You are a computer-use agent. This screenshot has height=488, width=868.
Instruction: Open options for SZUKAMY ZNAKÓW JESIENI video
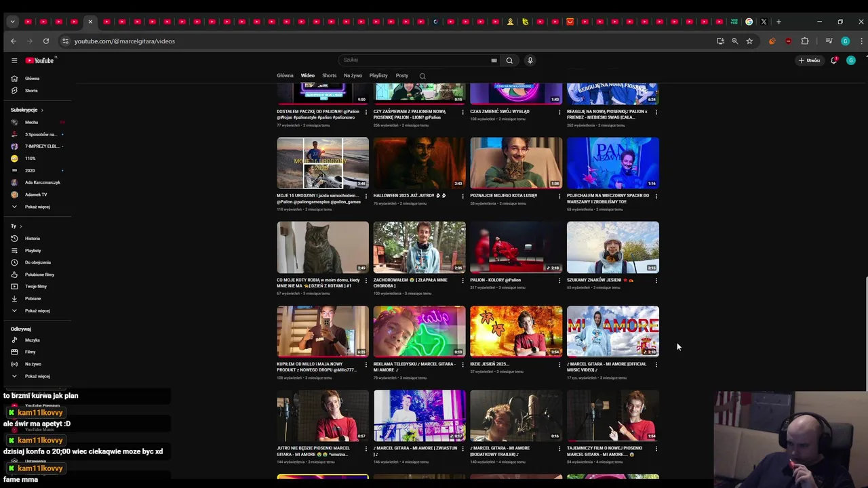[656, 280]
